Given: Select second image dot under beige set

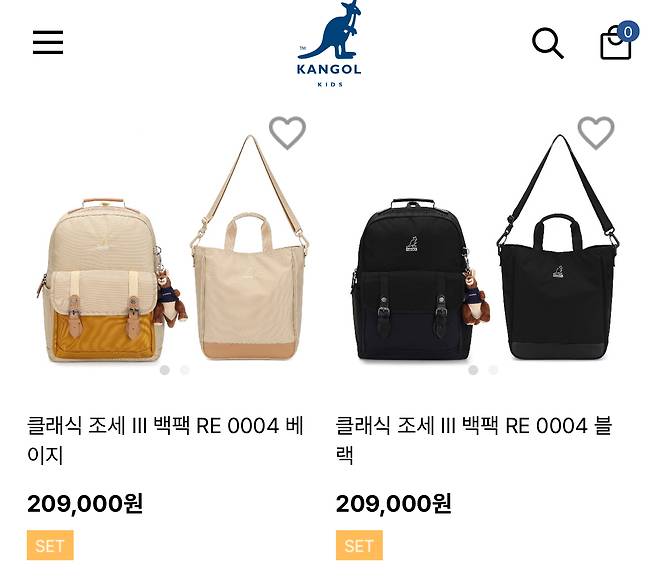Looking at the screenshot, I should 185,370.
